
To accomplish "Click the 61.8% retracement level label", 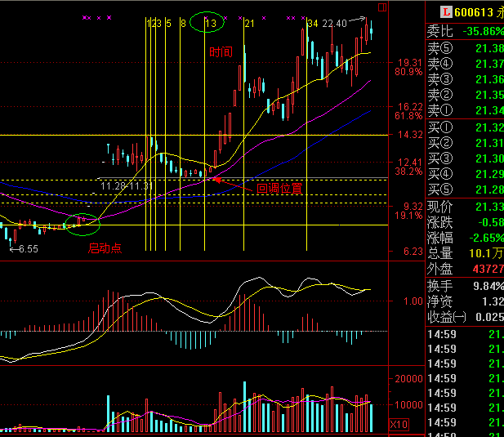I will click(408, 117).
